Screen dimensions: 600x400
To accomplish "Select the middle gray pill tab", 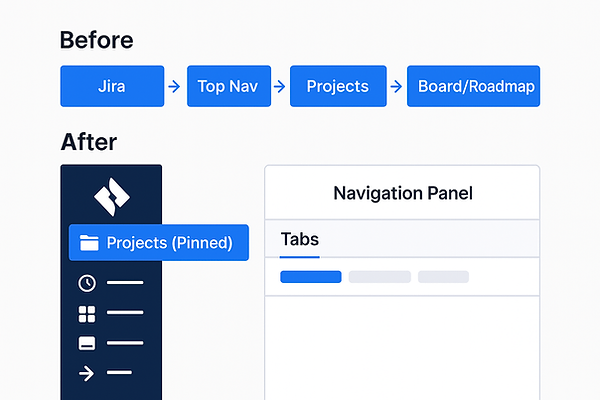I will tap(380, 277).
